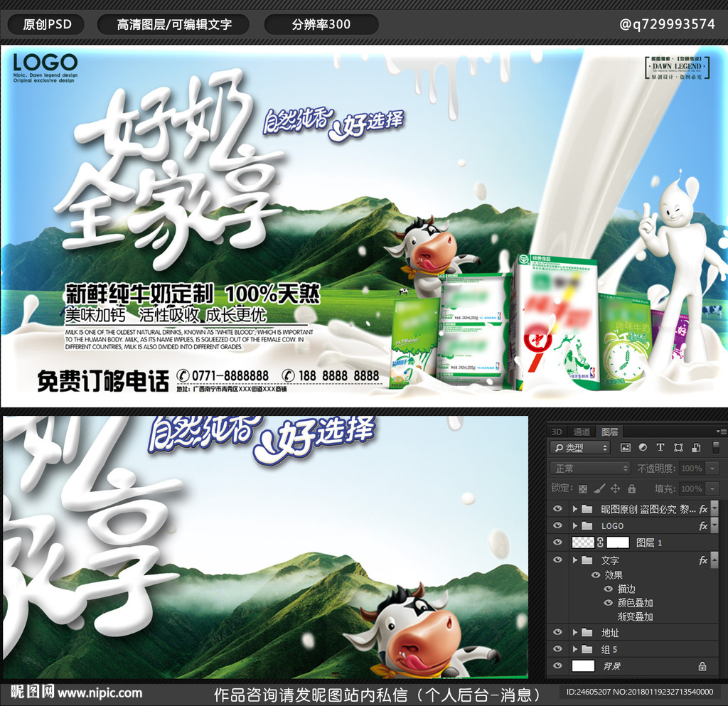Screen dimensions: 728x706
Task: Click fx icon on 昵图原创 group
Action: pyautogui.click(x=703, y=509)
